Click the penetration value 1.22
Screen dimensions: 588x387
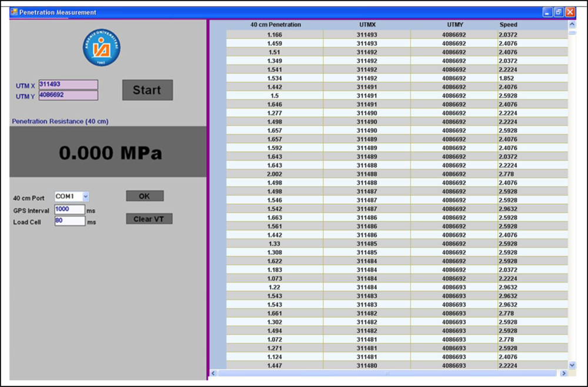[x=275, y=287]
